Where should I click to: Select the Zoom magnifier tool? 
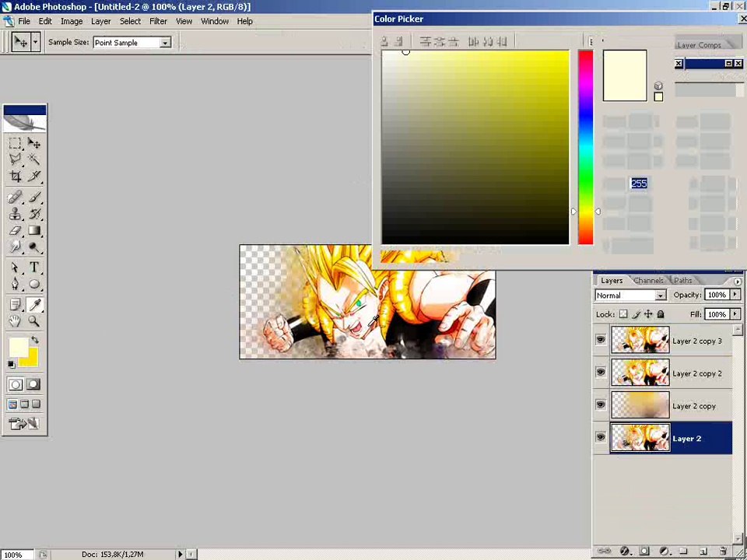[33, 321]
